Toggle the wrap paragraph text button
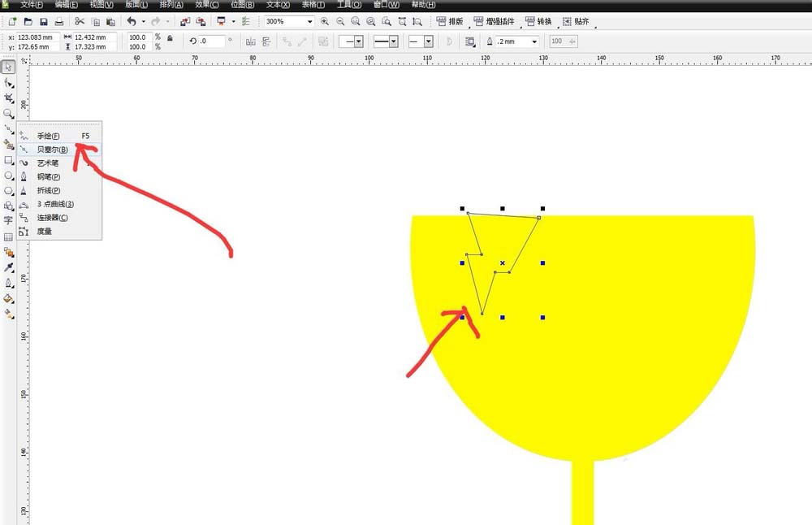812x525 pixels. 469,41
